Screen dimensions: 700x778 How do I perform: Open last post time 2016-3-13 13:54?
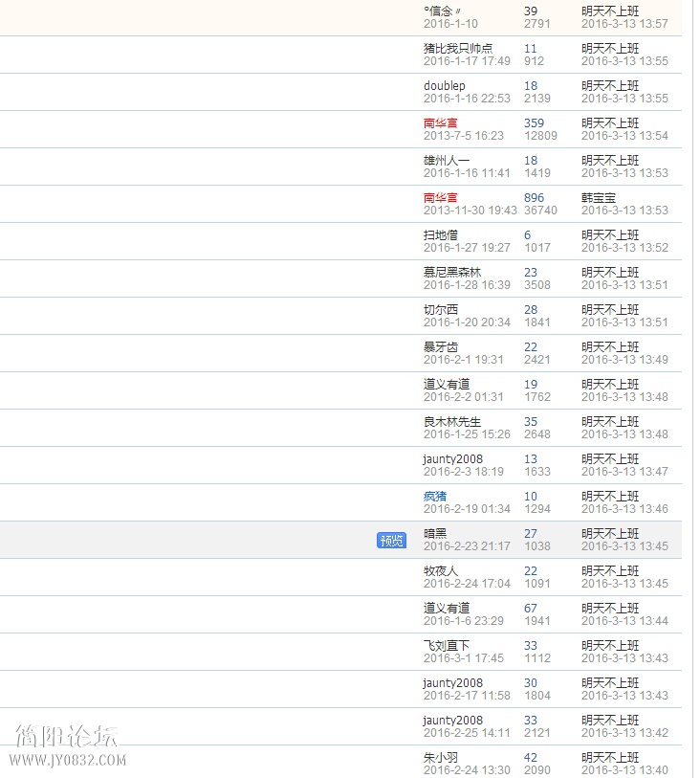pos(624,136)
